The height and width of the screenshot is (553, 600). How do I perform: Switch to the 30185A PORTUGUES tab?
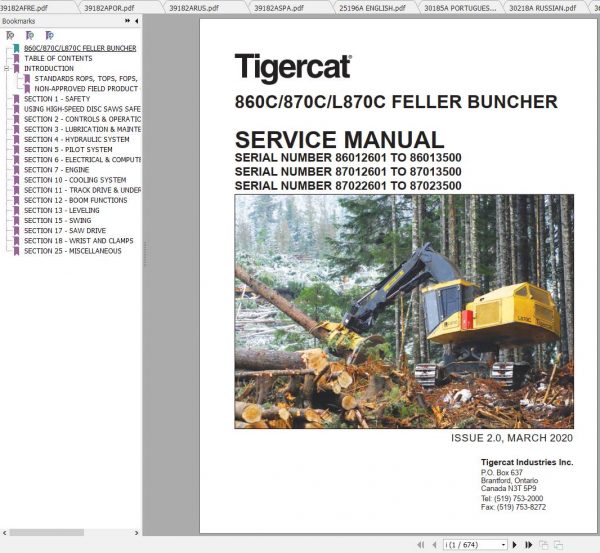pyautogui.click(x=460, y=8)
